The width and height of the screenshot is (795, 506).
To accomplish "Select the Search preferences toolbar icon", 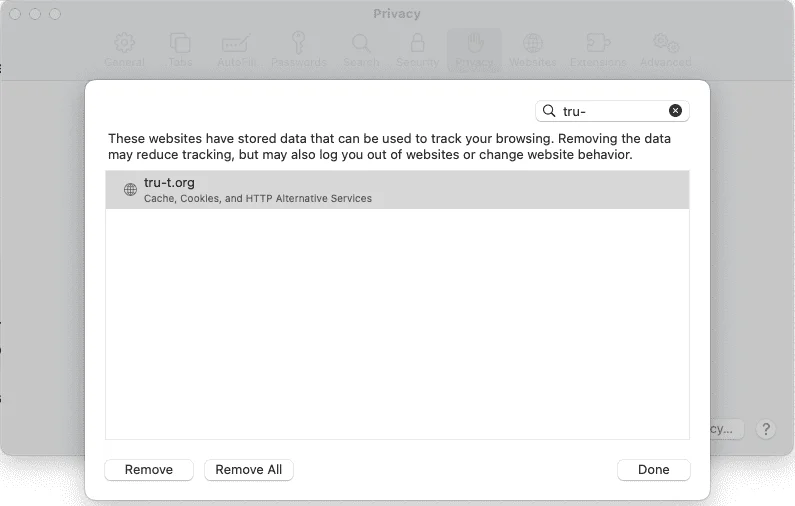I will tap(361, 50).
